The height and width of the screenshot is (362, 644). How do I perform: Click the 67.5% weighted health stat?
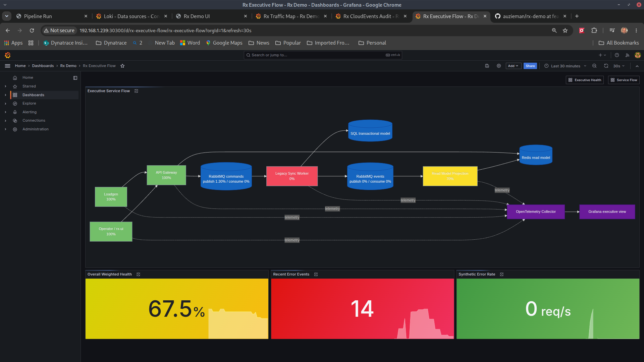pos(176,309)
